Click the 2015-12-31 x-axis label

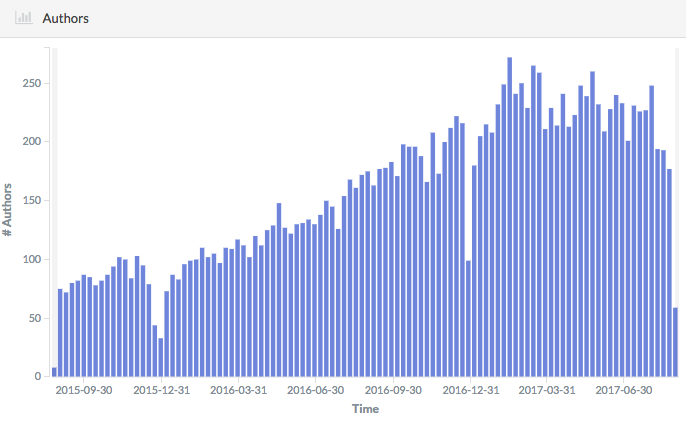coord(161,391)
